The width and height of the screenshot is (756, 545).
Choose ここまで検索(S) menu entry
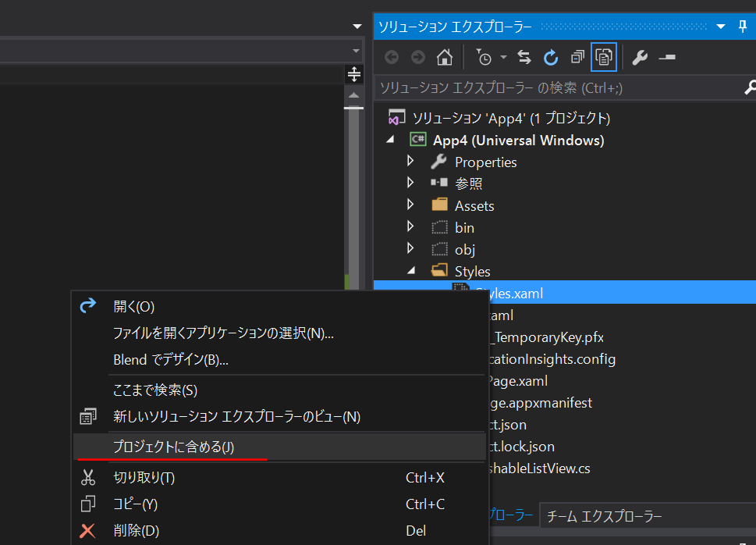pyautogui.click(x=279, y=390)
